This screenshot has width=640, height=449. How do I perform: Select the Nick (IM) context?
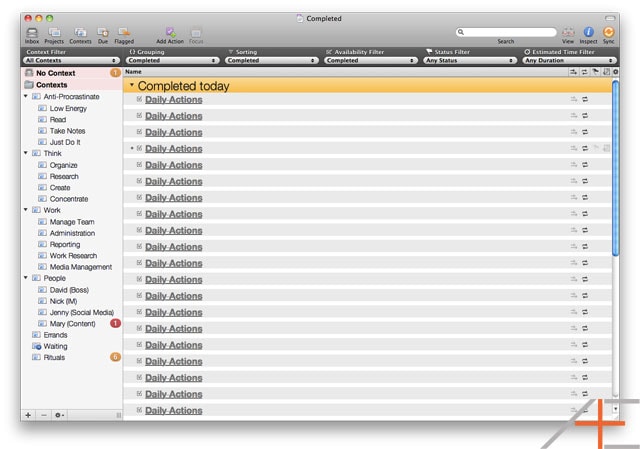pyautogui.click(x=63, y=301)
